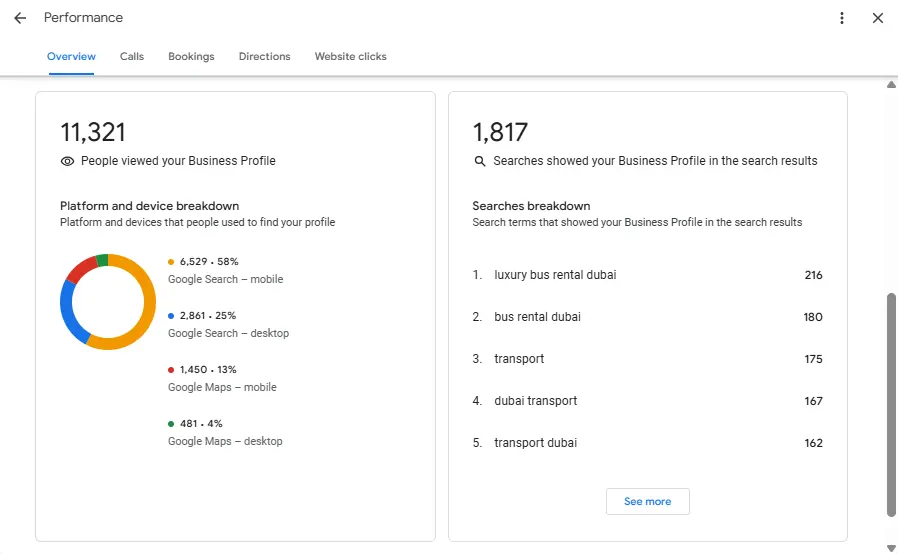Viewport: 898px width, 554px height.
Task: Switch to the Calls tab
Action: click(x=132, y=57)
